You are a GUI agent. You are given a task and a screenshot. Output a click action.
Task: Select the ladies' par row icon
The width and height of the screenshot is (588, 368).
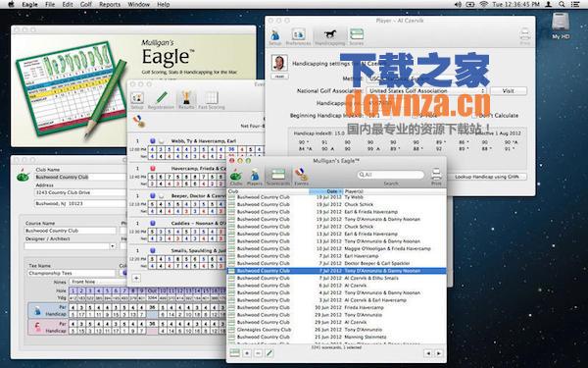point(38,327)
